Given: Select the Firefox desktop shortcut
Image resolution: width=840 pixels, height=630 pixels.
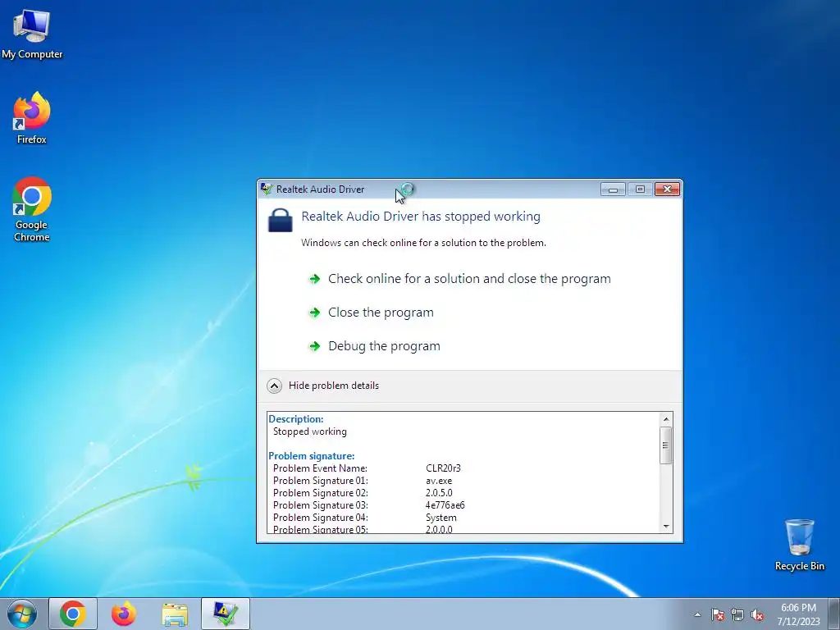Looking at the screenshot, I should [x=32, y=118].
